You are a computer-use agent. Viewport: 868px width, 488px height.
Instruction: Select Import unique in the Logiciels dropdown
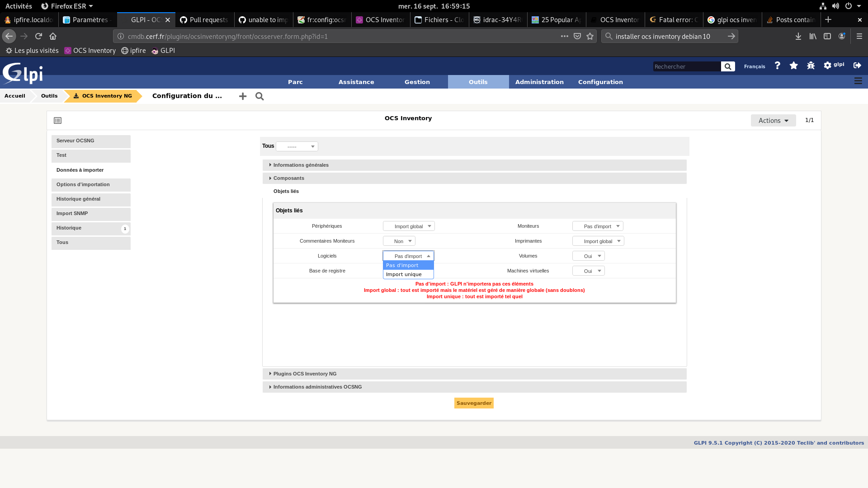(x=405, y=274)
